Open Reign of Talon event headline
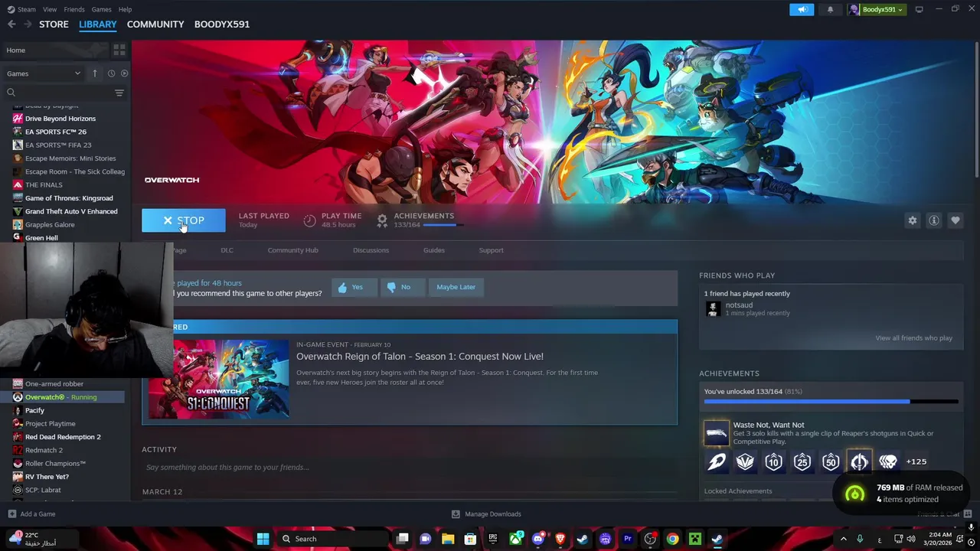980x551 pixels. coord(420,357)
